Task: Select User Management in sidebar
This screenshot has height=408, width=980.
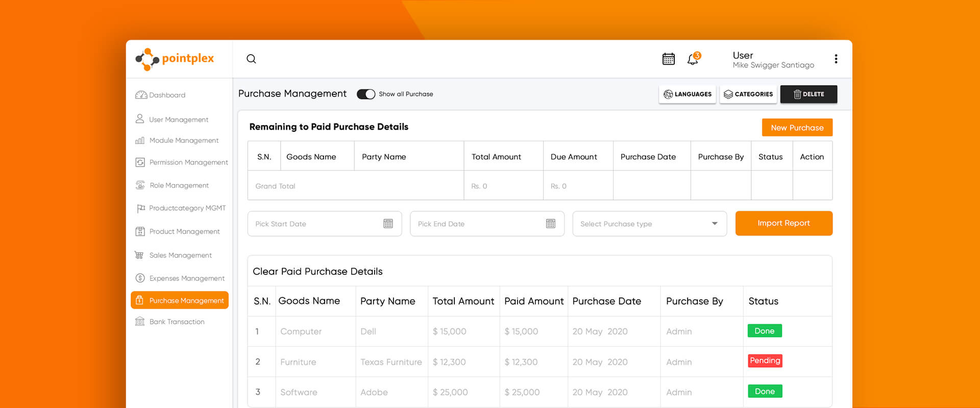Action: click(x=179, y=119)
